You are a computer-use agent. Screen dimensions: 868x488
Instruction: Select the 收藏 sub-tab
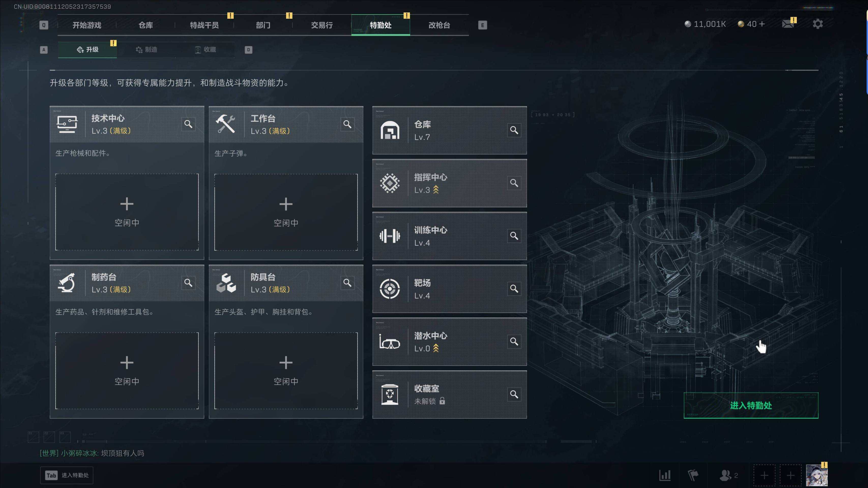205,50
